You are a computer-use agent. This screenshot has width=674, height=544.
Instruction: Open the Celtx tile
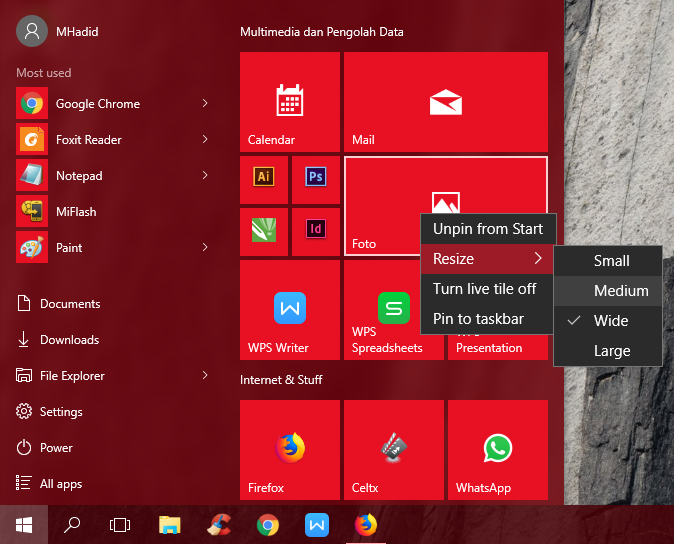coord(393,449)
